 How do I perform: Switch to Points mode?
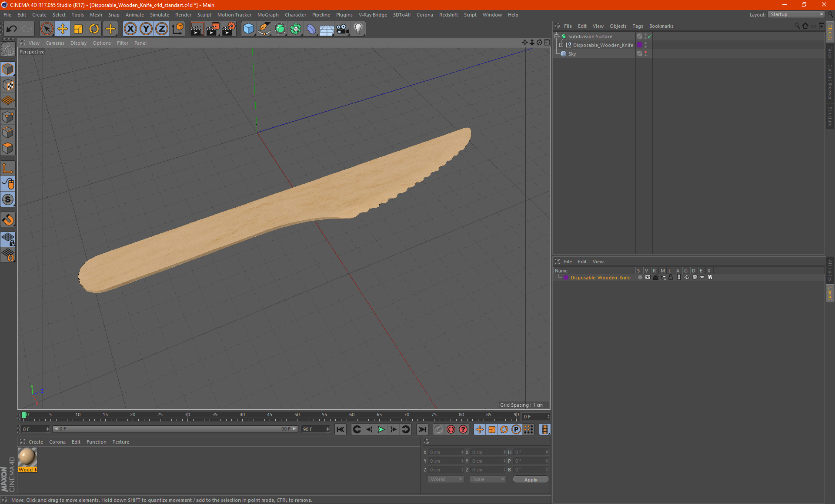click(8, 117)
